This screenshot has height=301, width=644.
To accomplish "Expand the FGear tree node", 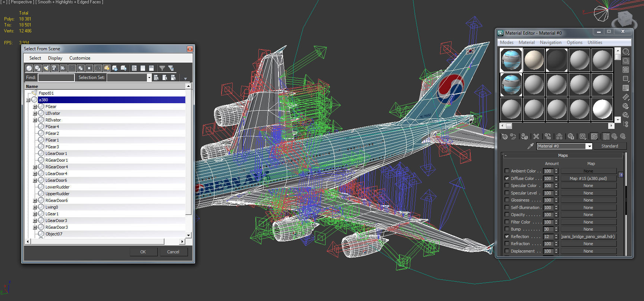I will (35, 107).
